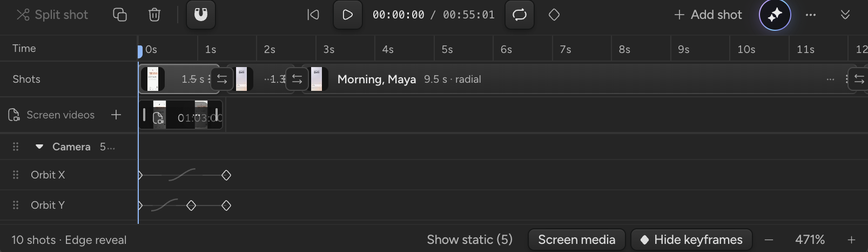Collapse the timeline with the double chevron

(845, 15)
